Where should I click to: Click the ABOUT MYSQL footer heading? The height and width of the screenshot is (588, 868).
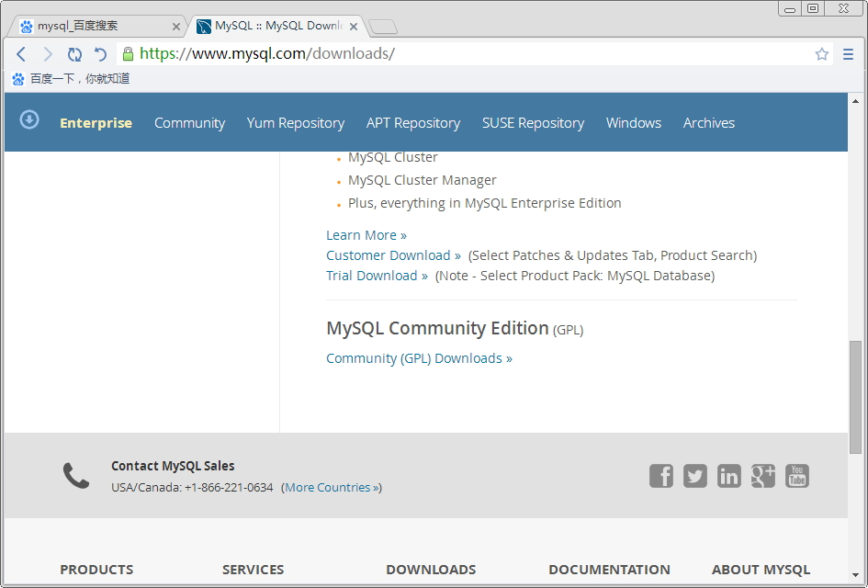[761, 570]
